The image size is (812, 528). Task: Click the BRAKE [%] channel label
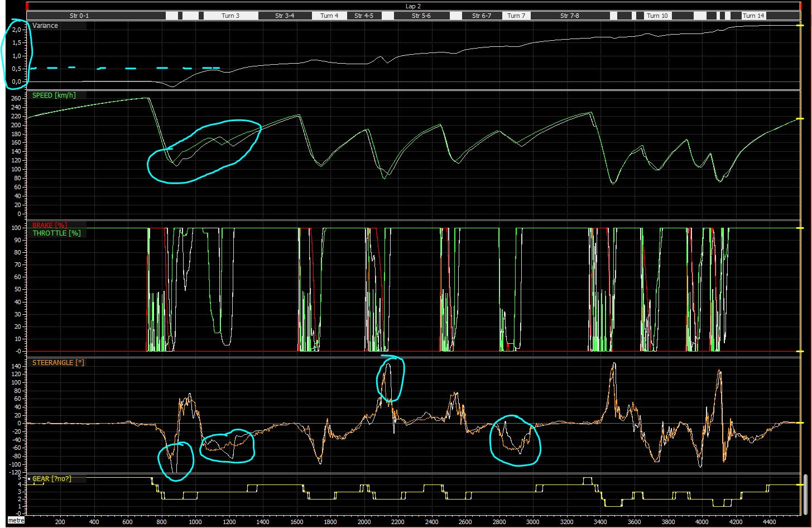[50, 225]
